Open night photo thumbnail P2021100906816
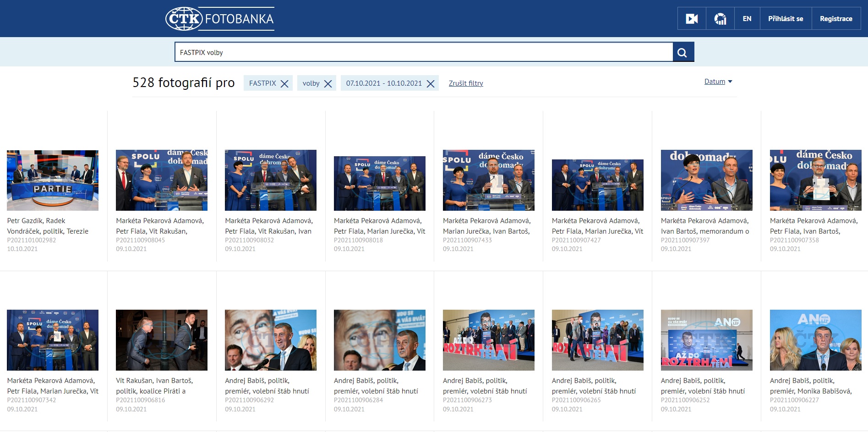 pos(162,340)
